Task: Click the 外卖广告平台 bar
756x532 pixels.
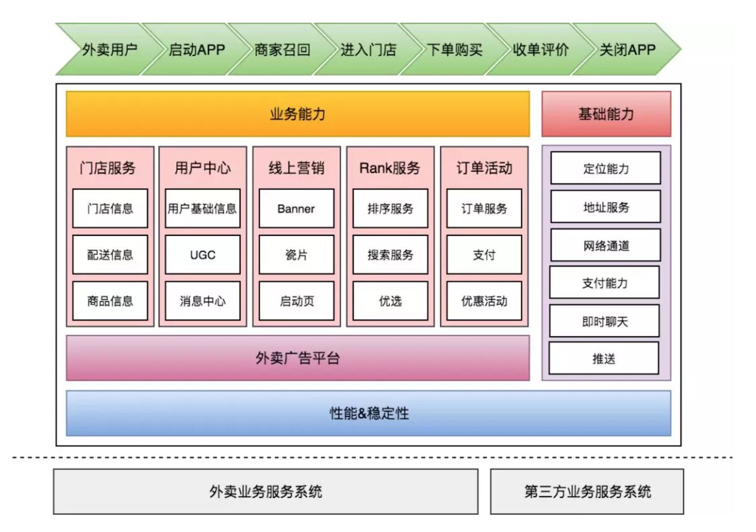Action: tap(297, 357)
